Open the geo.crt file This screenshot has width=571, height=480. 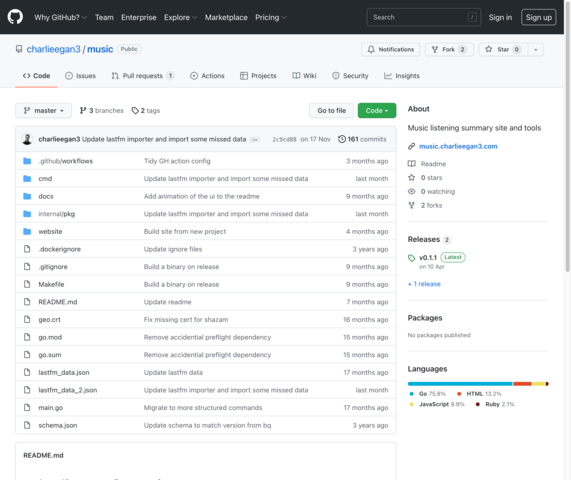click(50, 319)
